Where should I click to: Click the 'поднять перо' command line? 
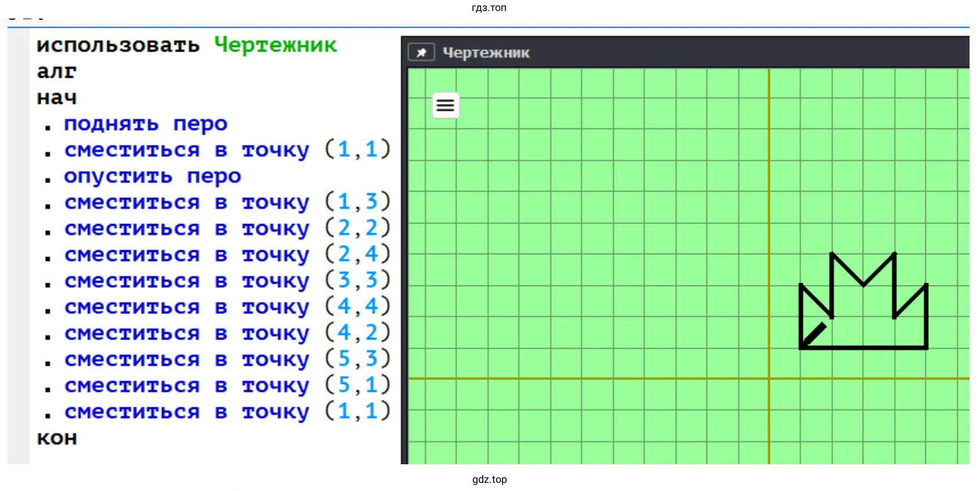coord(145,124)
